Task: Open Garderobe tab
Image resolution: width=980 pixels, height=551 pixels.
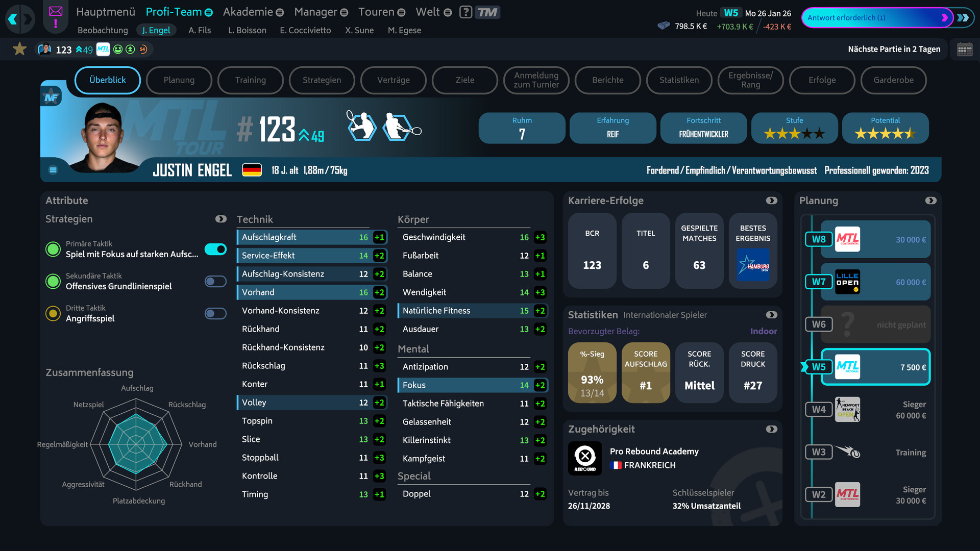Action: (x=893, y=80)
